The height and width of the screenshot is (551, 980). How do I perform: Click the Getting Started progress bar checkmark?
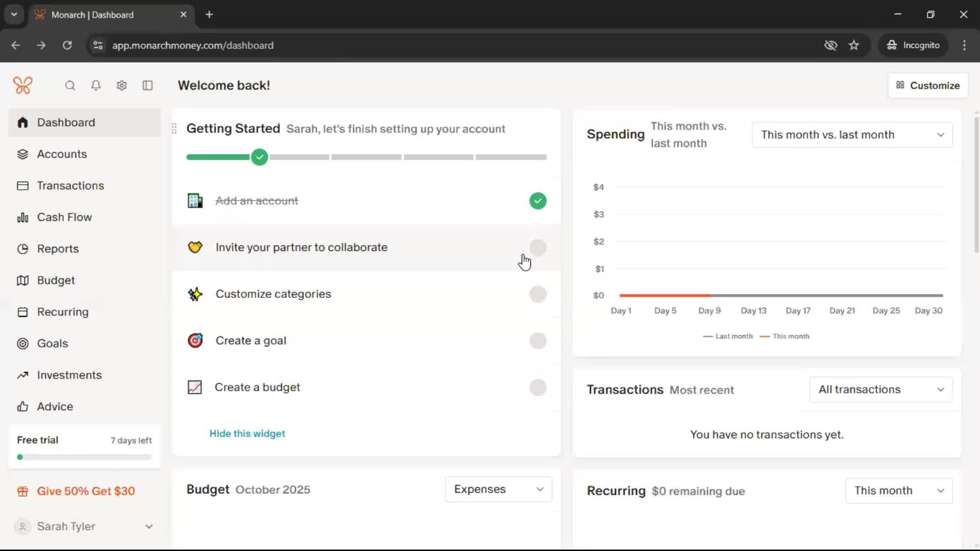[259, 157]
